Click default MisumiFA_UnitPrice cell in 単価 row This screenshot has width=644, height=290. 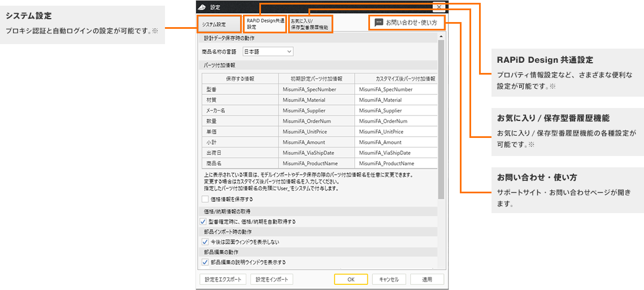tap(316, 132)
